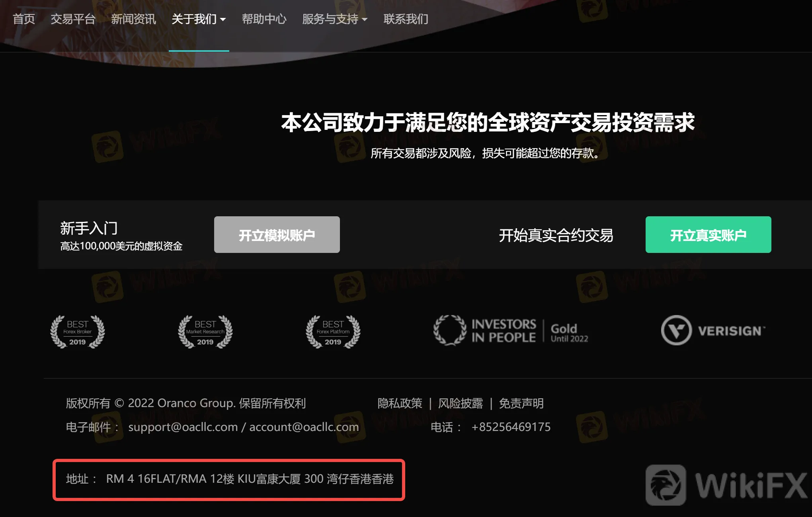Click the 开立模拟账户 button
The image size is (812, 517).
[277, 235]
